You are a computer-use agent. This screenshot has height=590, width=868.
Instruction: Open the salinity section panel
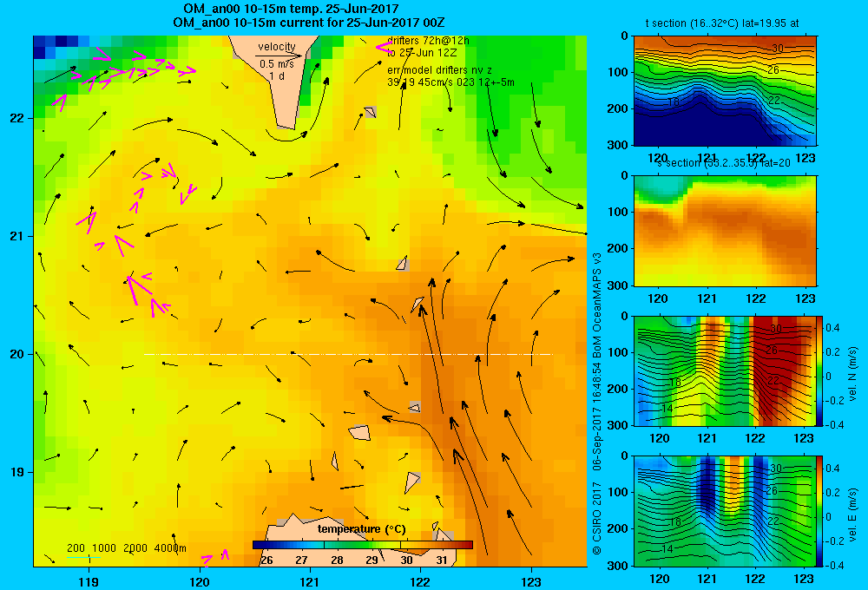pyautogui.click(x=725, y=231)
